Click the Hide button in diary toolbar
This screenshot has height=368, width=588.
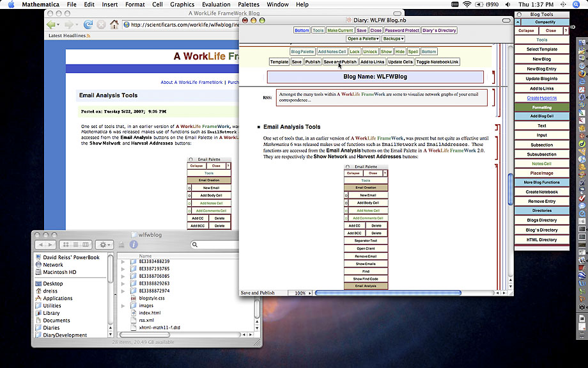pyautogui.click(x=400, y=51)
